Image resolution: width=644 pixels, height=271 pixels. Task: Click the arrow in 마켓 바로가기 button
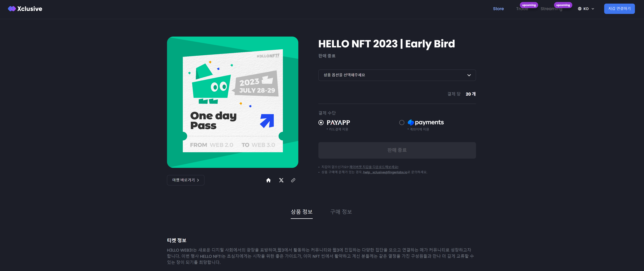[x=198, y=180]
